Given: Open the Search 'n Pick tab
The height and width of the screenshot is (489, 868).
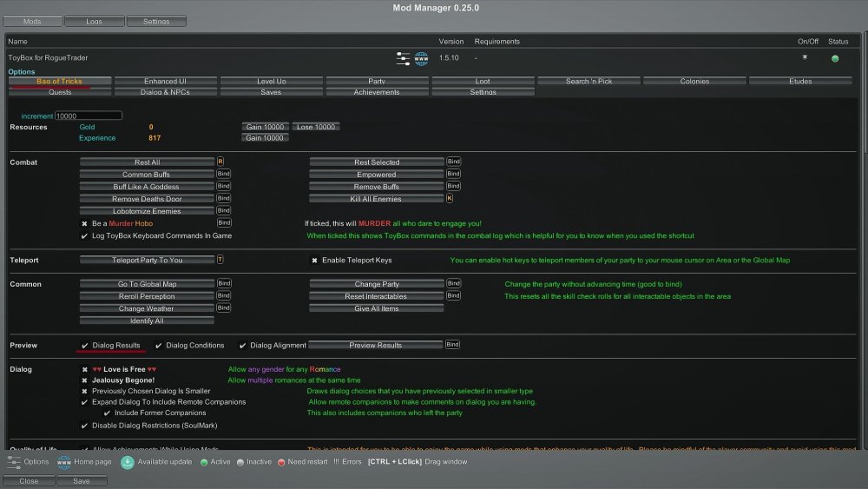Looking at the screenshot, I should pos(589,82).
